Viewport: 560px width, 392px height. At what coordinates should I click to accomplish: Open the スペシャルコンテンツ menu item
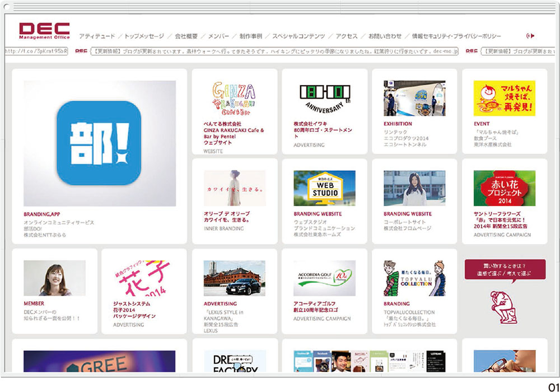click(298, 36)
